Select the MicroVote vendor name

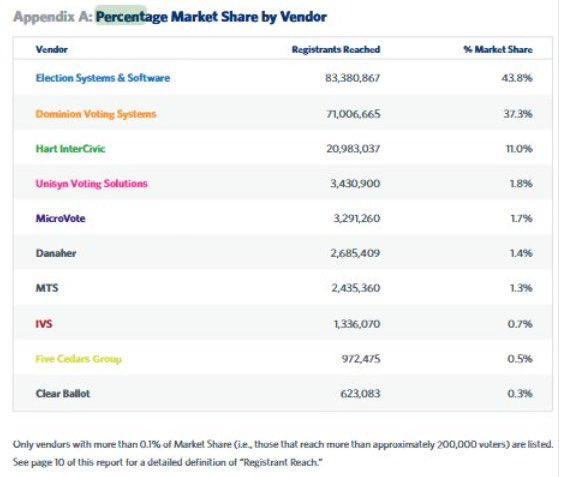tap(60, 218)
